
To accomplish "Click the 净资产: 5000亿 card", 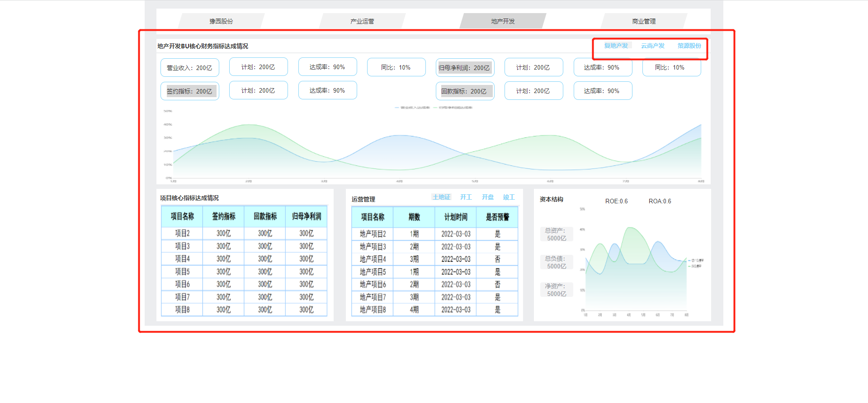I will (557, 290).
